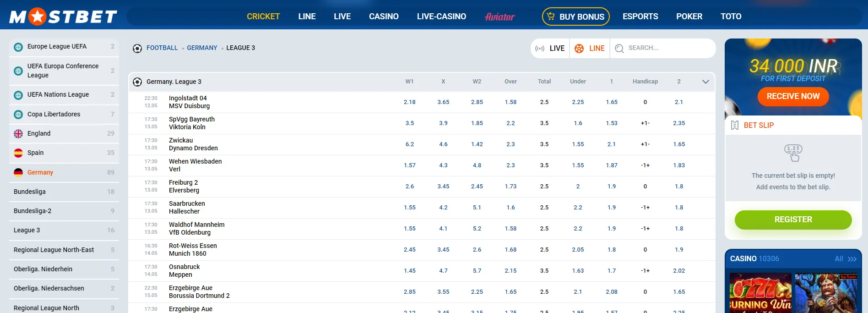This screenshot has height=313, width=868.
Task: Open the 777 Burning Win casino game thumbnail
Action: (x=760, y=293)
